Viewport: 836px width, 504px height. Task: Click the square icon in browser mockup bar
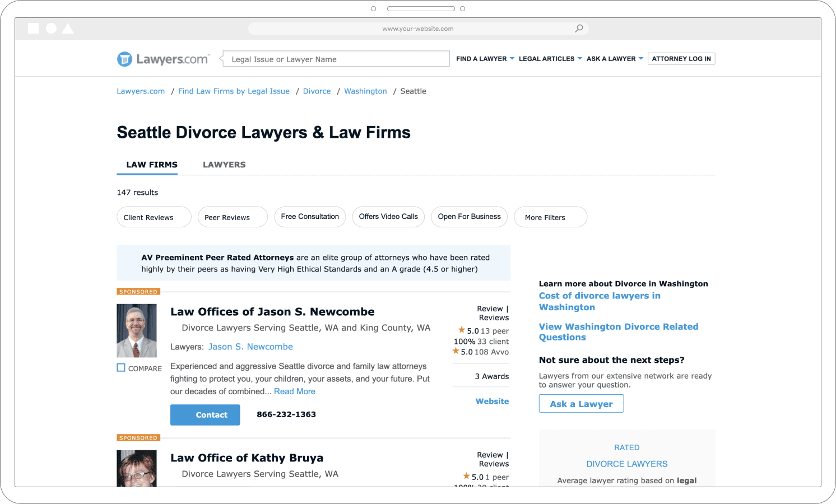(x=34, y=28)
